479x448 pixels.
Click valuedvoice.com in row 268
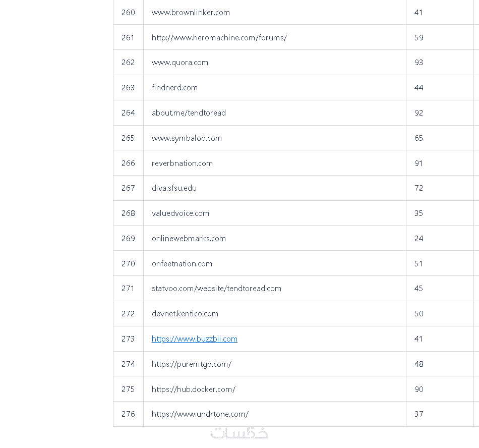(181, 213)
